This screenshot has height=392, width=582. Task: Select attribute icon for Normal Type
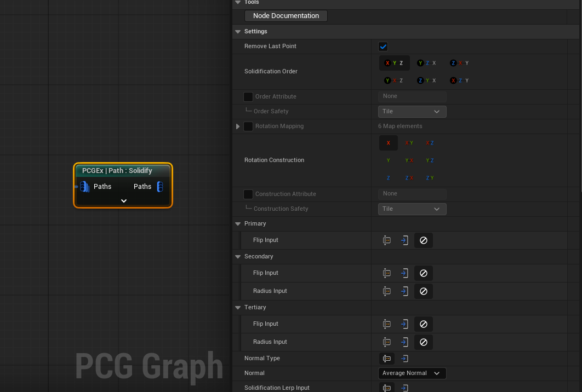coord(404,359)
